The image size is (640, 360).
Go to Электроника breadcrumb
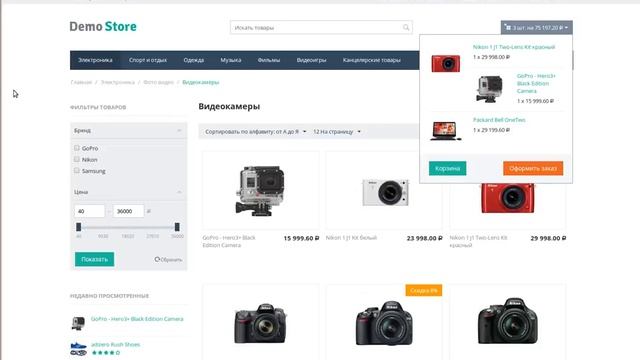[x=118, y=82]
